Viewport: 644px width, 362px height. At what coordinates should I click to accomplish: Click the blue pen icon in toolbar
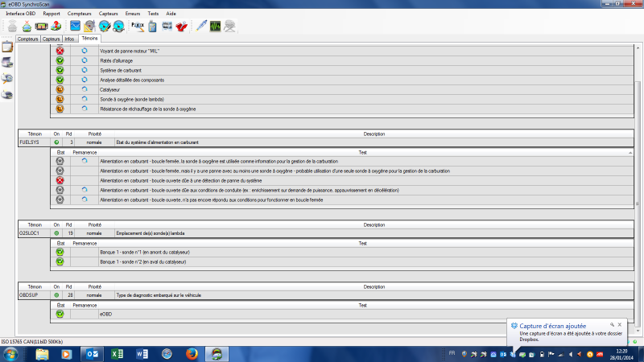click(200, 26)
